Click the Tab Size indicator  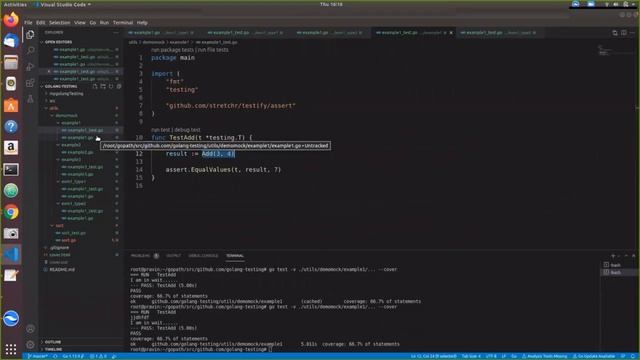click(471, 356)
